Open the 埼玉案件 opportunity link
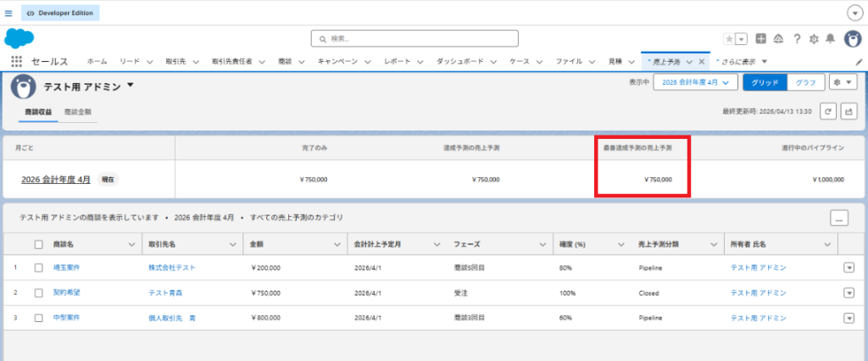This screenshot has height=361, width=868. tap(66, 268)
